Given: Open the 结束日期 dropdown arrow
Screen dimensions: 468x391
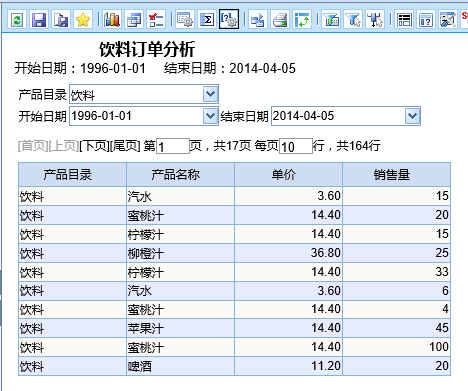Looking at the screenshot, I should coord(413,116).
